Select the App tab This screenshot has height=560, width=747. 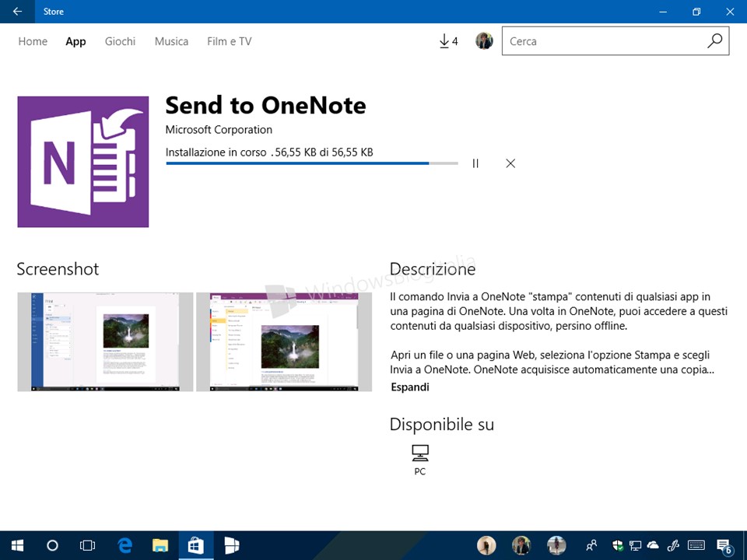(75, 41)
